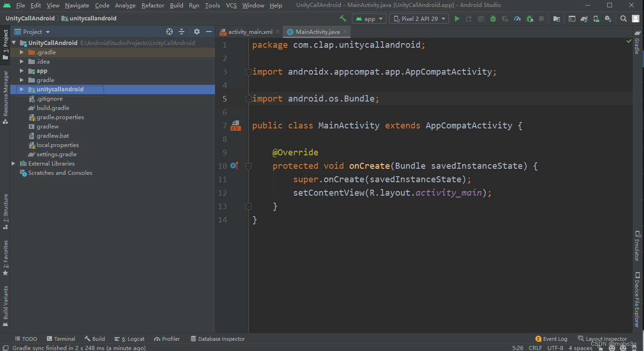Expand External Libraries node

(x=13, y=164)
